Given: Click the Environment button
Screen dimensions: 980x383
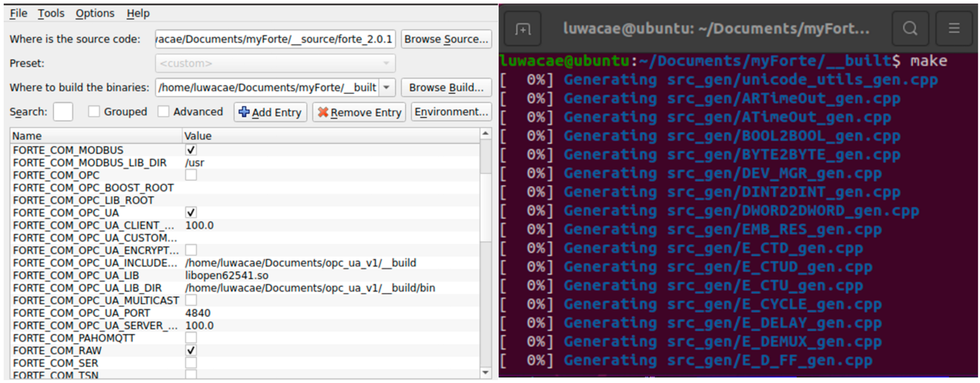Looking at the screenshot, I should (x=451, y=112).
